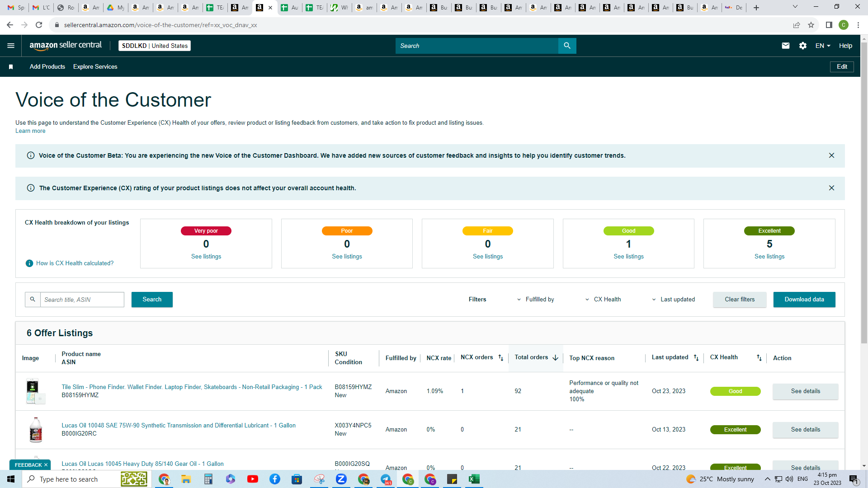
Task: Open the Chrome profile avatar
Action: point(844,25)
